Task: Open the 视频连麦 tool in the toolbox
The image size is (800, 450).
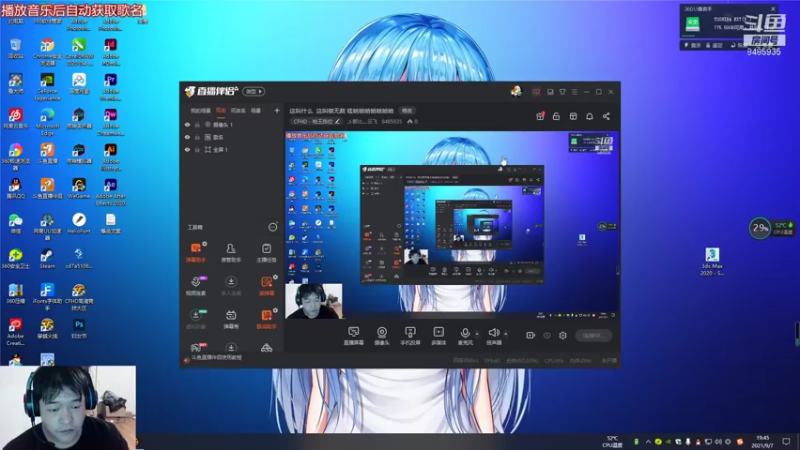Action: coord(195,286)
